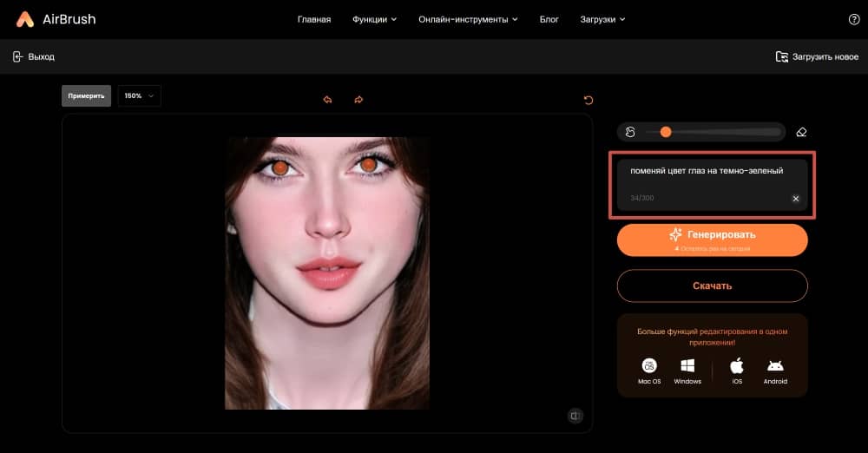Click the AirBrush logo icon
Viewport: 868px width, 453px height.
click(x=25, y=19)
